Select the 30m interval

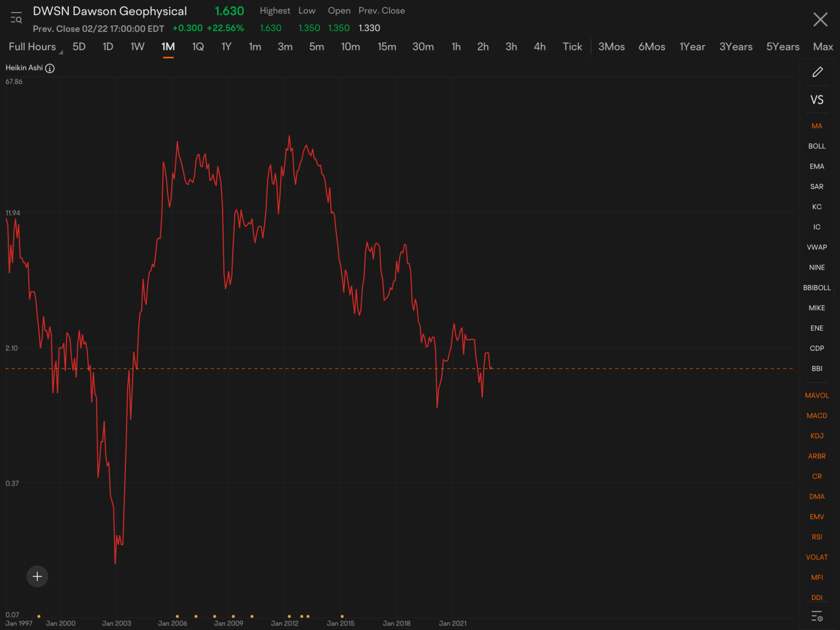point(423,47)
